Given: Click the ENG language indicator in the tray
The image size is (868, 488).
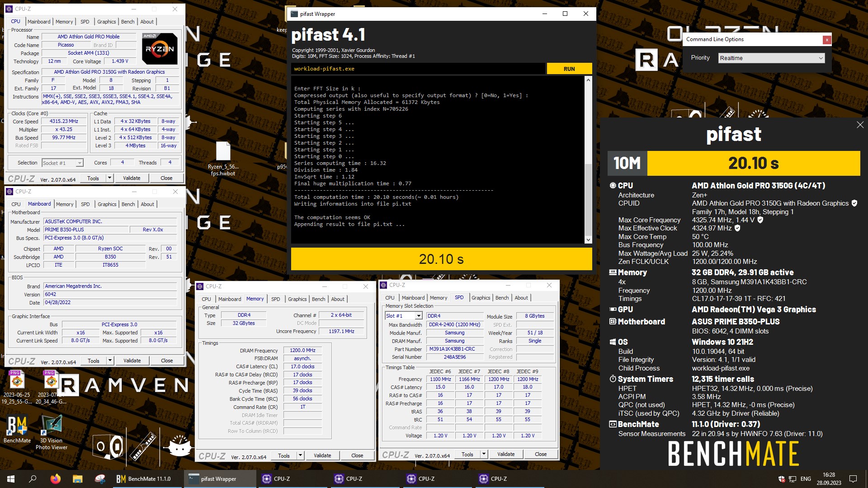Looking at the screenshot, I should point(806,479).
